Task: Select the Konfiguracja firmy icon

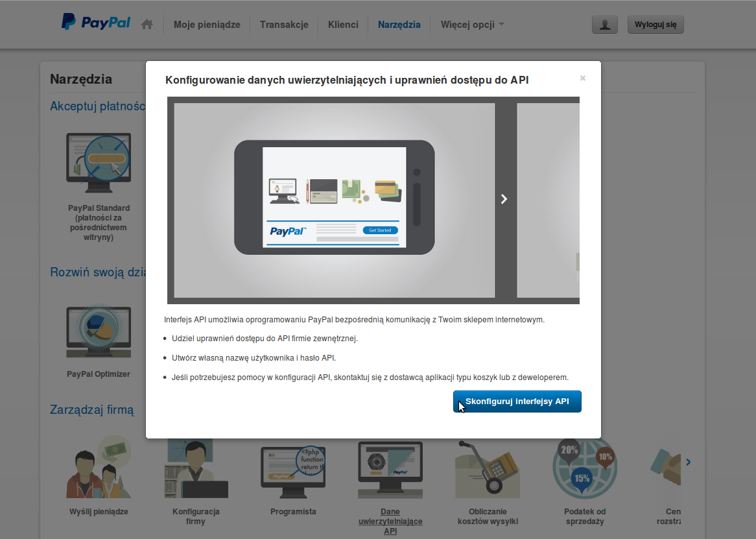Action: click(x=196, y=468)
